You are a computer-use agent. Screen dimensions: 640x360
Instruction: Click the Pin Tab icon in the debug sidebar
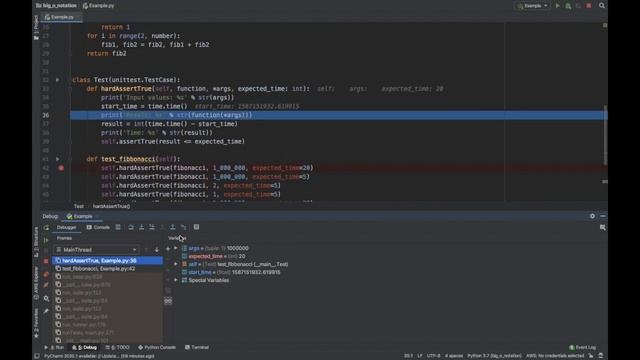point(46,311)
